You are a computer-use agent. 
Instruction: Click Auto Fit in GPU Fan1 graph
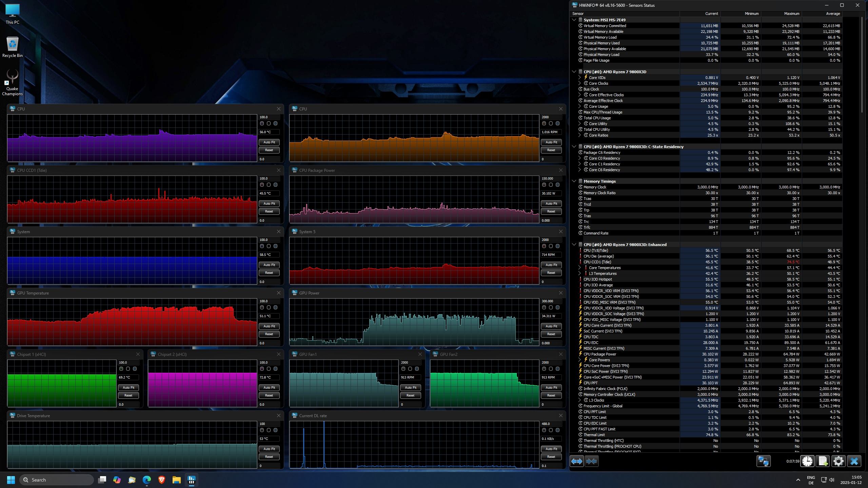410,387
